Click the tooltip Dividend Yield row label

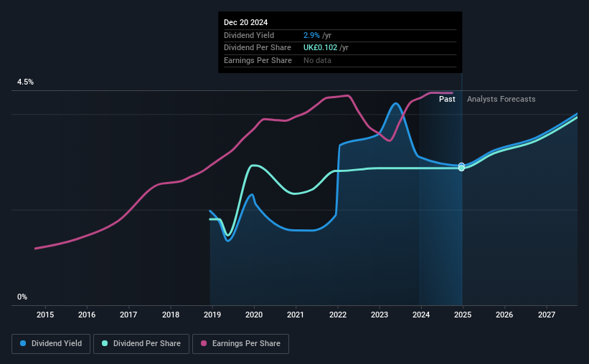click(249, 35)
